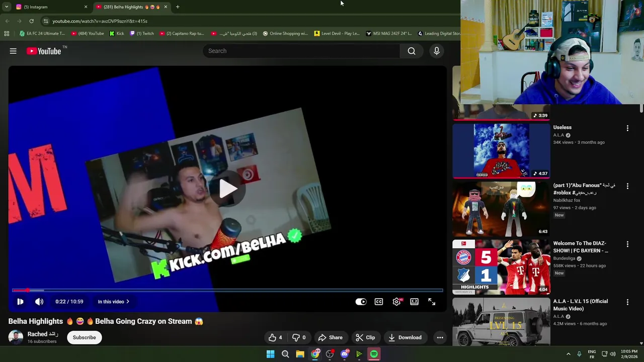
Task: Open Rached channel name link
Action: [x=43, y=334]
